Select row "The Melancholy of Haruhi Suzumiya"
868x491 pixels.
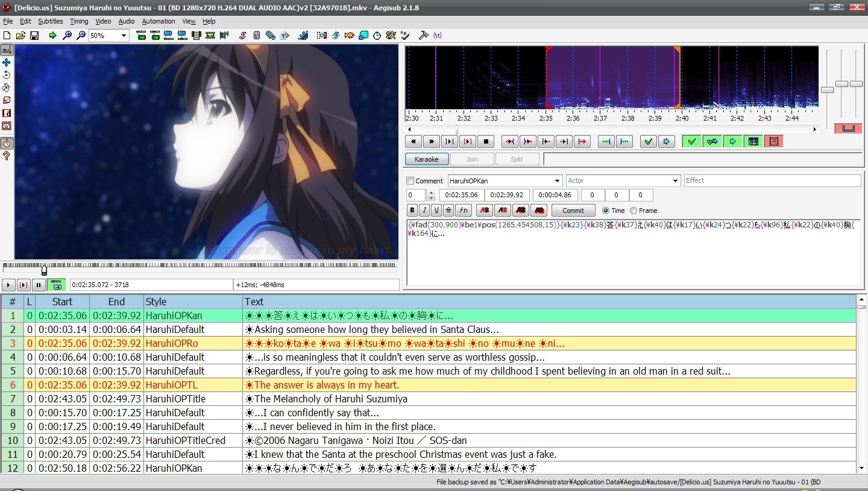coord(429,399)
